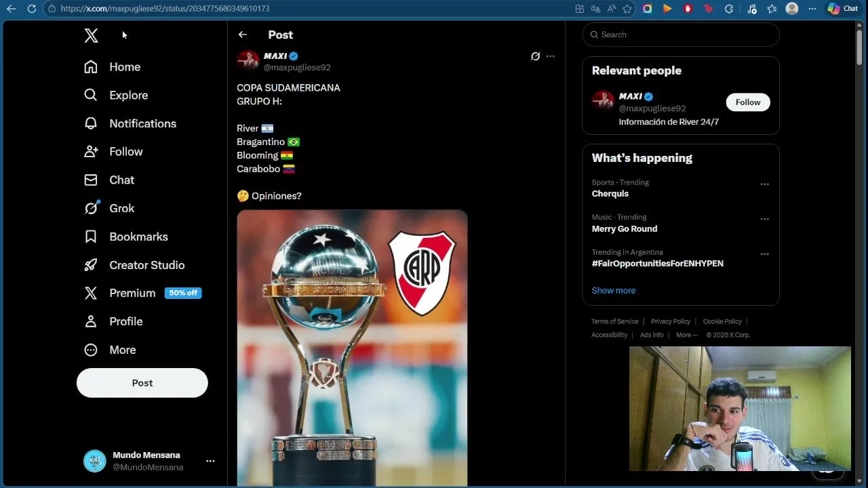
Task: Click the colorful camera extension icon
Action: (x=648, y=9)
